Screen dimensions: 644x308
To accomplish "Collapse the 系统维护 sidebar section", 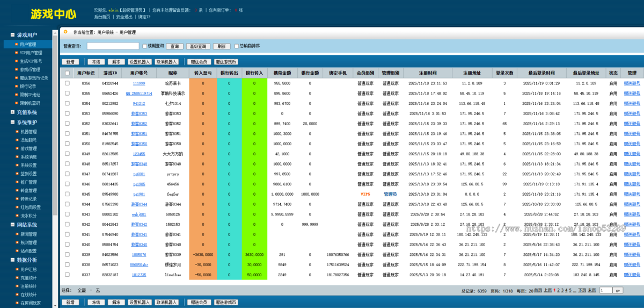I will point(12,122).
